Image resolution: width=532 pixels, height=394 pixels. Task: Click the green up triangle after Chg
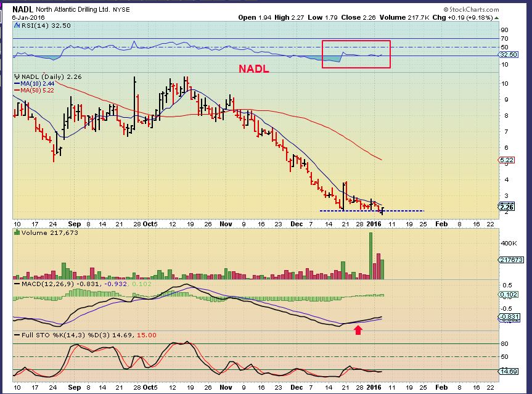(496, 18)
